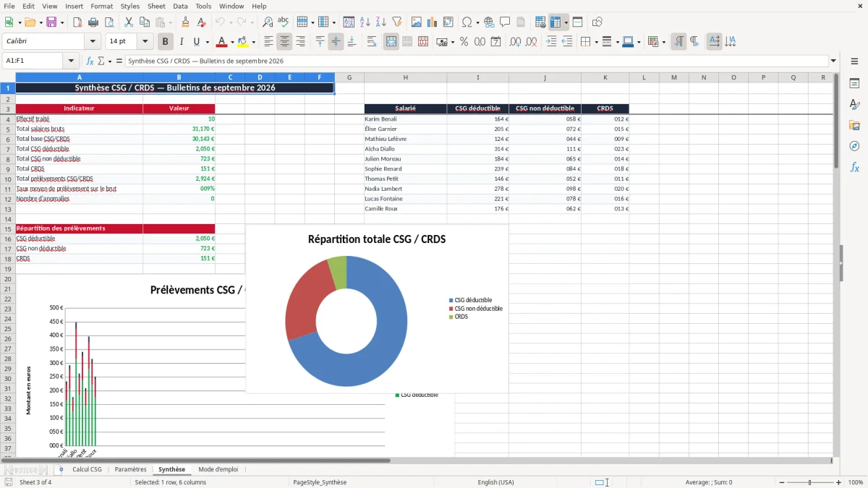Format cell as percent
868x488 pixels.
click(x=464, y=42)
